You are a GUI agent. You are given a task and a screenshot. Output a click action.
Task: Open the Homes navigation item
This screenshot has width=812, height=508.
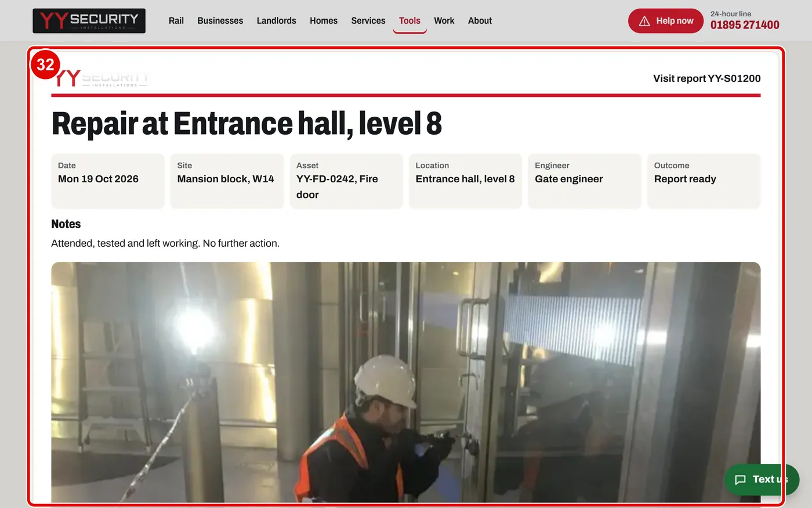click(324, 21)
